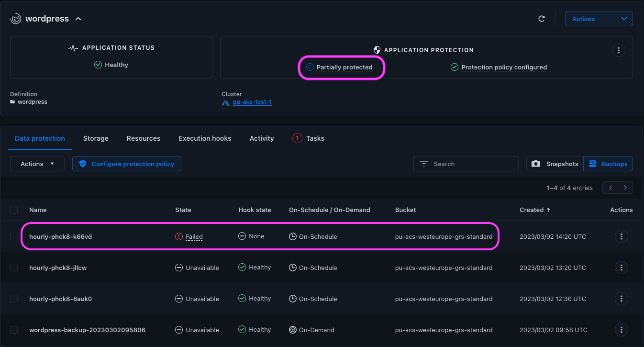Screen dimensions: 644x347
Task: Go to next page of entries
Action: tap(625, 188)
